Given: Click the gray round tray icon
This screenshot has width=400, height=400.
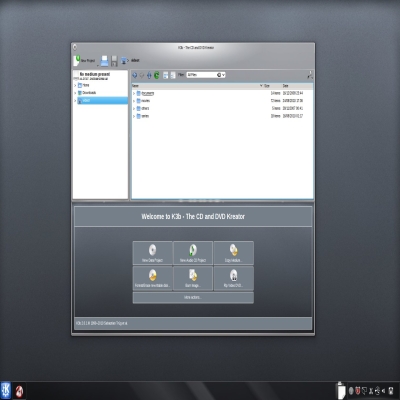Looking at the screenshot, I should coord(351,391).
